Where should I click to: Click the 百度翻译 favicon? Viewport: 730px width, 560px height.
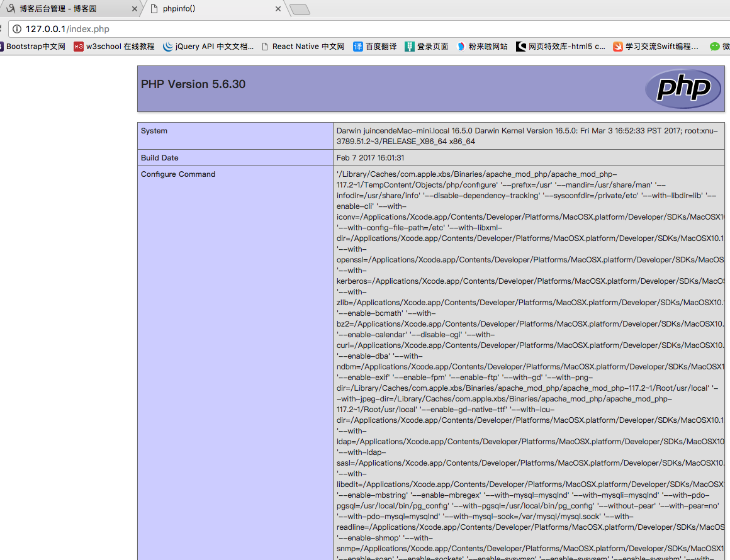pyautogui.click(x=358, y=47)
